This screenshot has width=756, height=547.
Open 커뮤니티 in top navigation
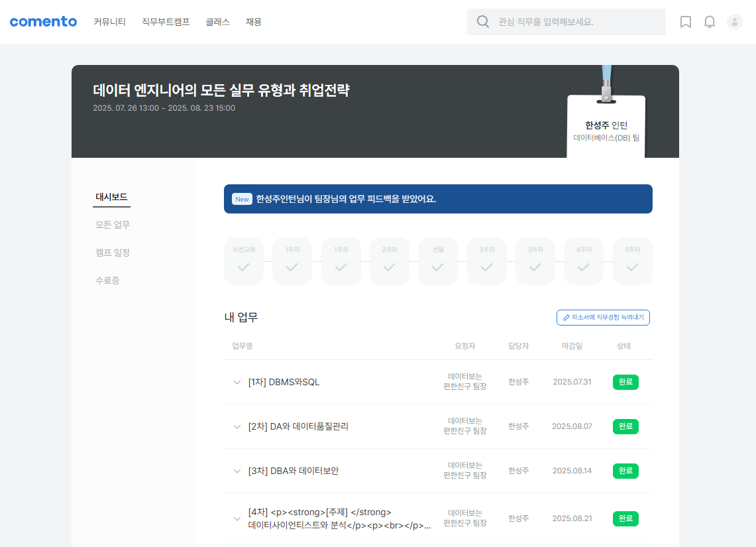(x=109, y=22)
